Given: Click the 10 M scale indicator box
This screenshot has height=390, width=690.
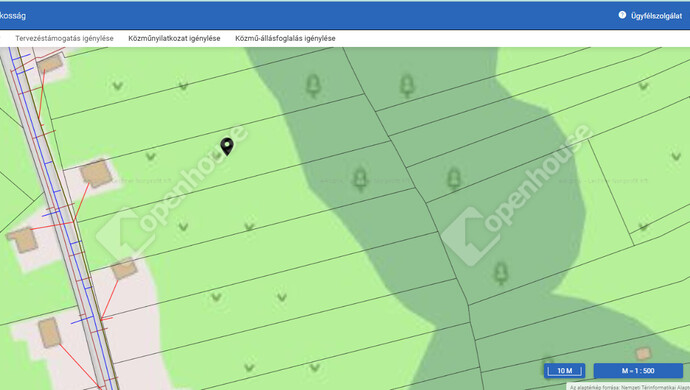Looking at the screenshot, I should [x=565, y=371].
